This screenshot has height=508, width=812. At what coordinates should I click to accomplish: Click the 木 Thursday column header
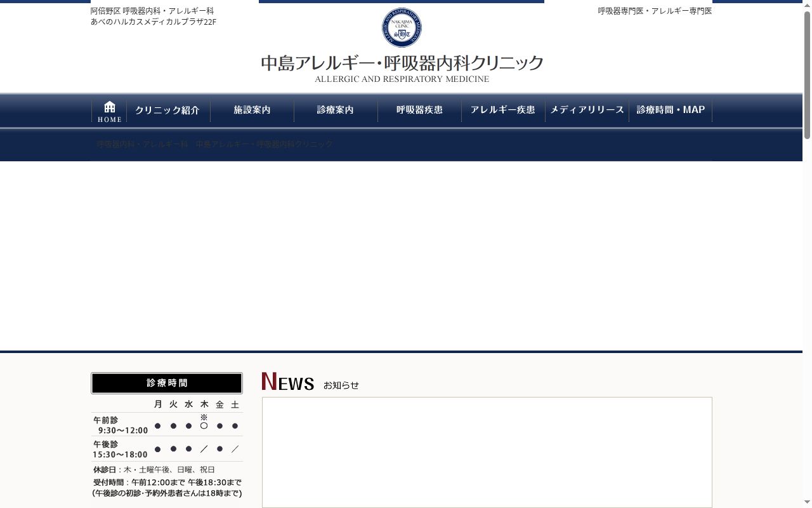[x=204, y=404]
